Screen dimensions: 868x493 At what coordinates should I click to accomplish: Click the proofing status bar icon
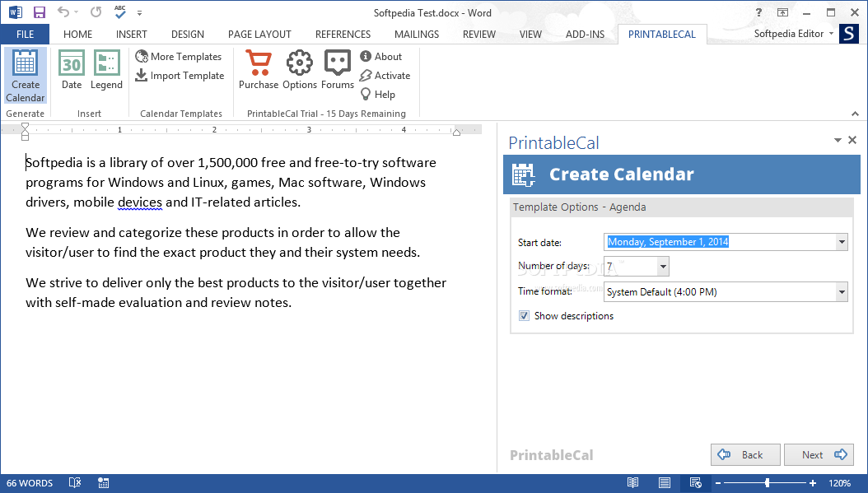click(75, 483)
